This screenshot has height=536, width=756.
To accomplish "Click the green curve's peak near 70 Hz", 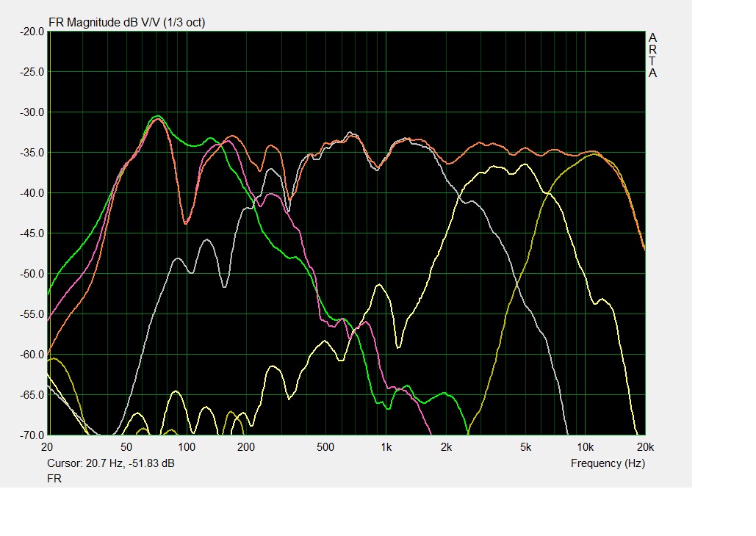I will coord(156,116).
